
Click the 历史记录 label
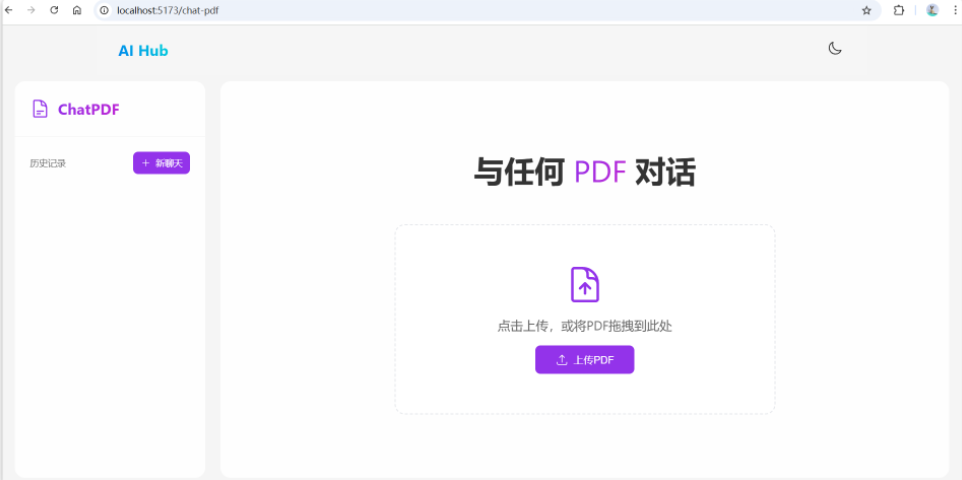48,163
